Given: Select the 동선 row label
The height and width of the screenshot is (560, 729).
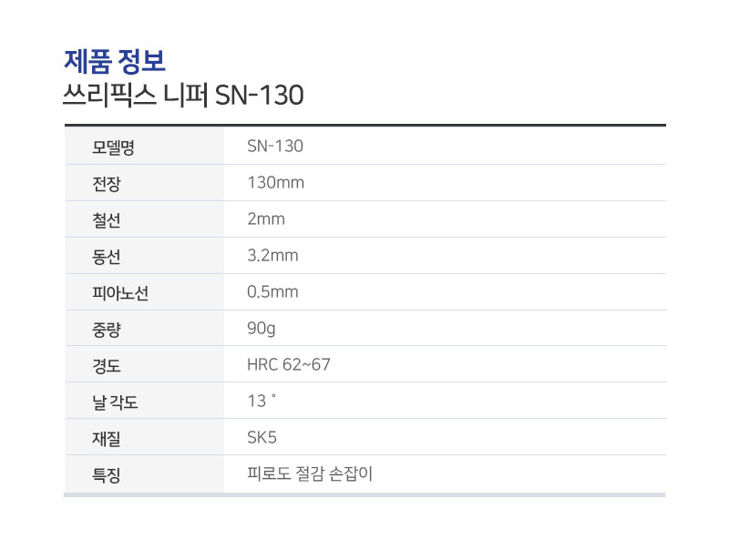Looking at the screenshot, I should tap(107, 257).
